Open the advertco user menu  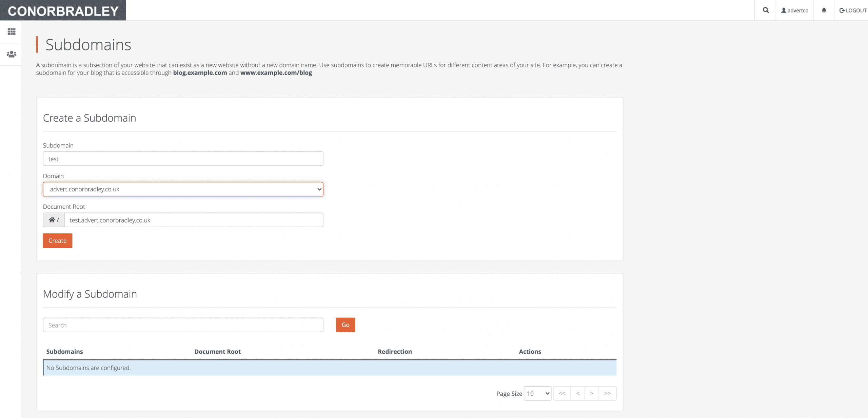795,11
